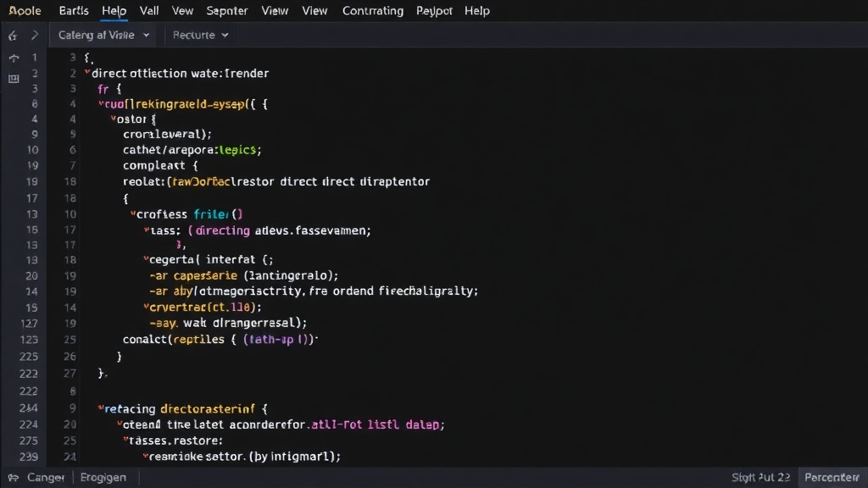Image resolution: width=868 pixels, height=488 pixels.
Task: Open the Peypot menu
Action: pos(434,10)
